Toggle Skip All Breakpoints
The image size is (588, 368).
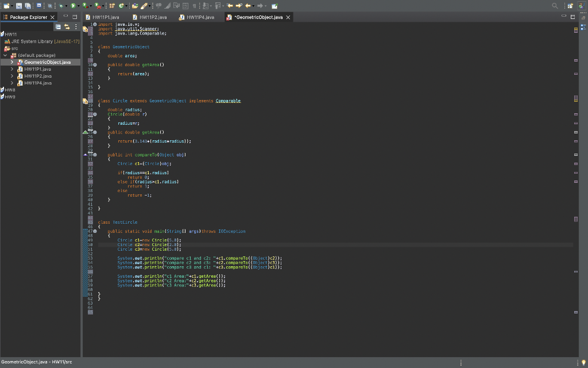click(50, 6)
